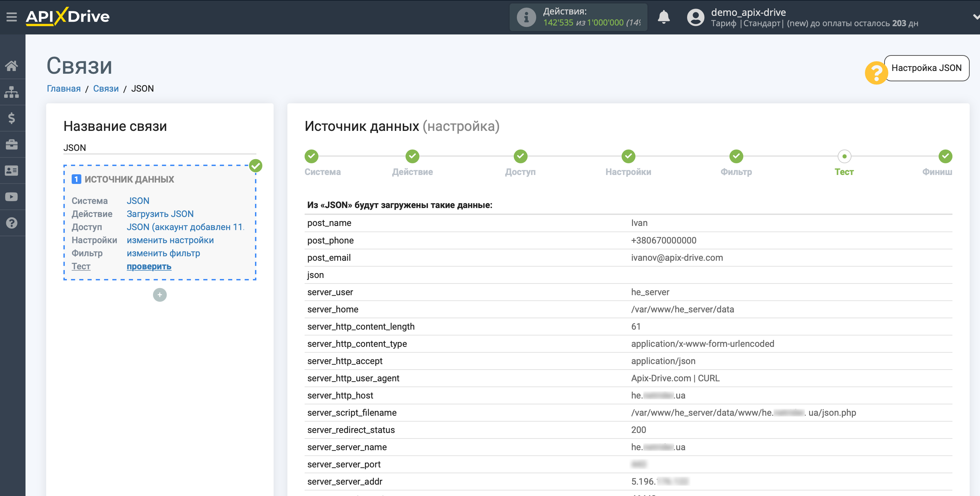980x496 pixels.
Task: Open the ID card profile sidebar icon
Action: [12, 171]
